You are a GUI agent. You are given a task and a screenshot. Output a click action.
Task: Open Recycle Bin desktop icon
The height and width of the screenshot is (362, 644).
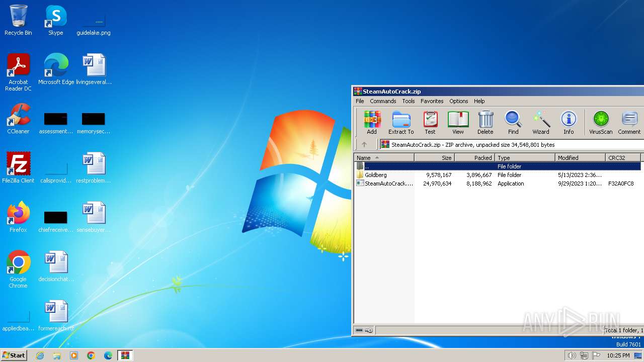[x=18, y=20]
